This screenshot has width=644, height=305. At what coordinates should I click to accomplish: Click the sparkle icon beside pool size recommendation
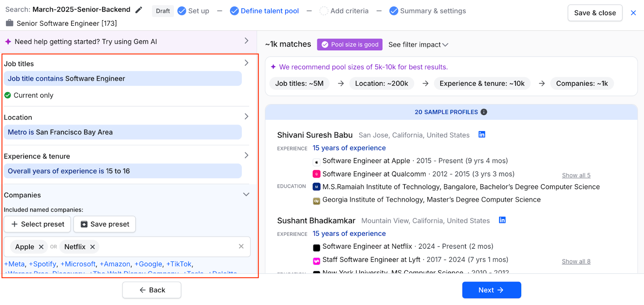273,67
